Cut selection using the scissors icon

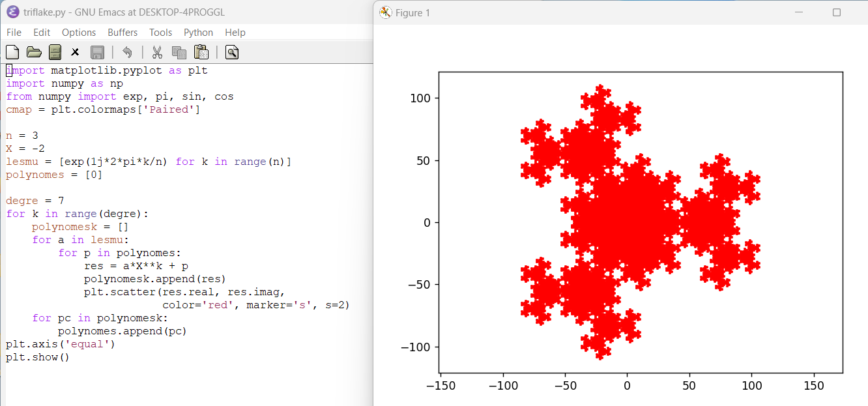(157, 52)
